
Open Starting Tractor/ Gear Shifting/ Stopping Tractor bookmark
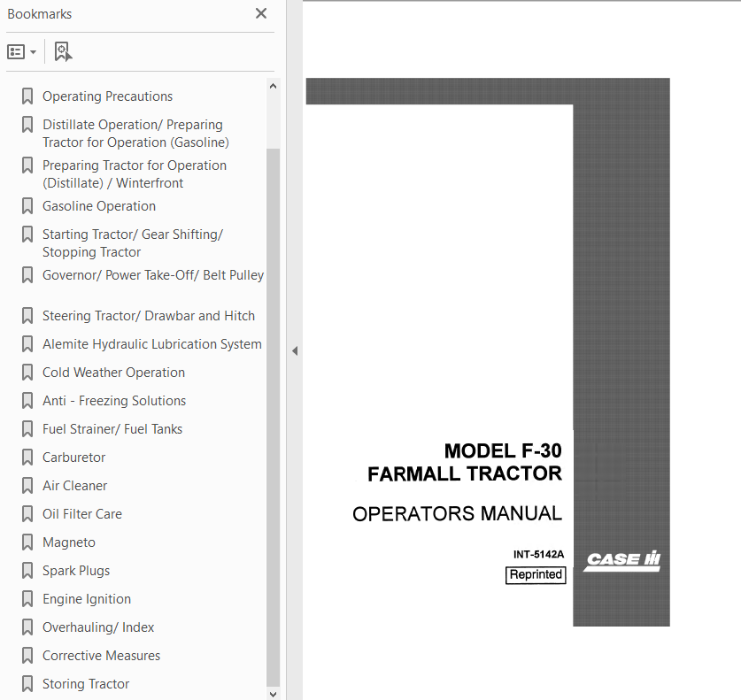coord(132,242)
